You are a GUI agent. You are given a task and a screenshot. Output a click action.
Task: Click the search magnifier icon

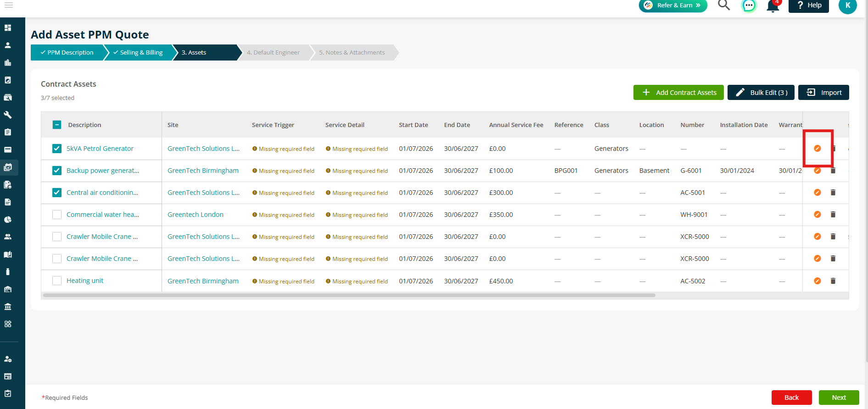(x=724, y=5)
